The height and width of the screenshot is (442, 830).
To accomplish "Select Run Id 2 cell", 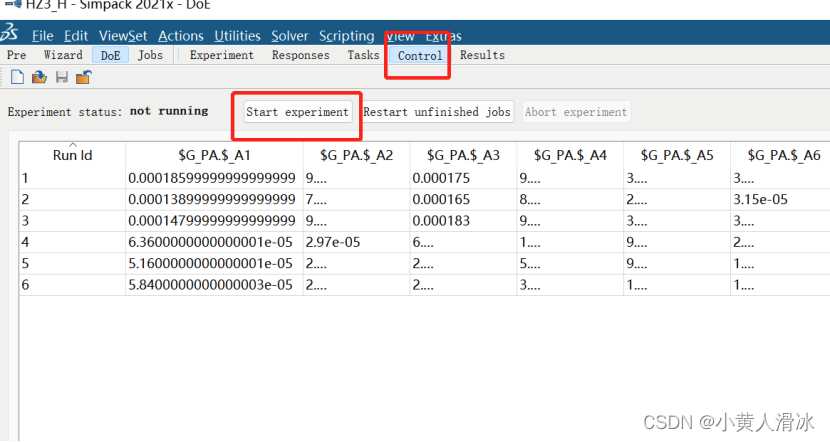I will pos(73,200).
